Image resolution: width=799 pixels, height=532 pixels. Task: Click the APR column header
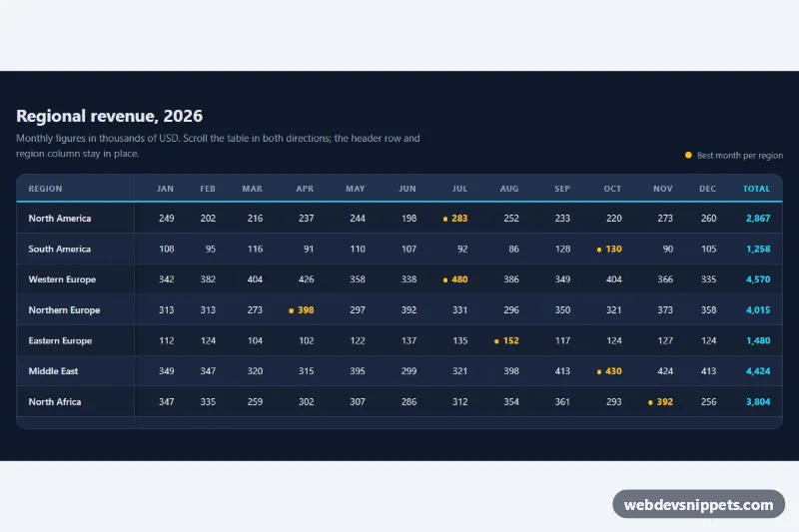click(x=305, y=189)
